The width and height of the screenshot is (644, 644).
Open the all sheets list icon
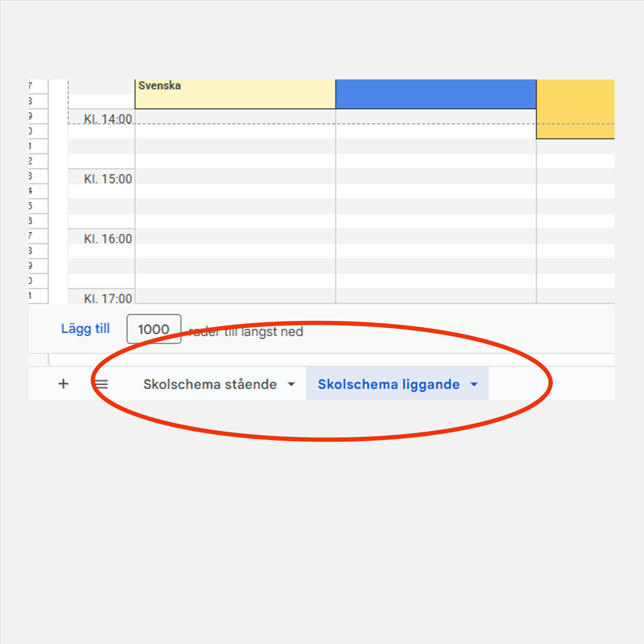pyautogui.click(x=101, y=384)
